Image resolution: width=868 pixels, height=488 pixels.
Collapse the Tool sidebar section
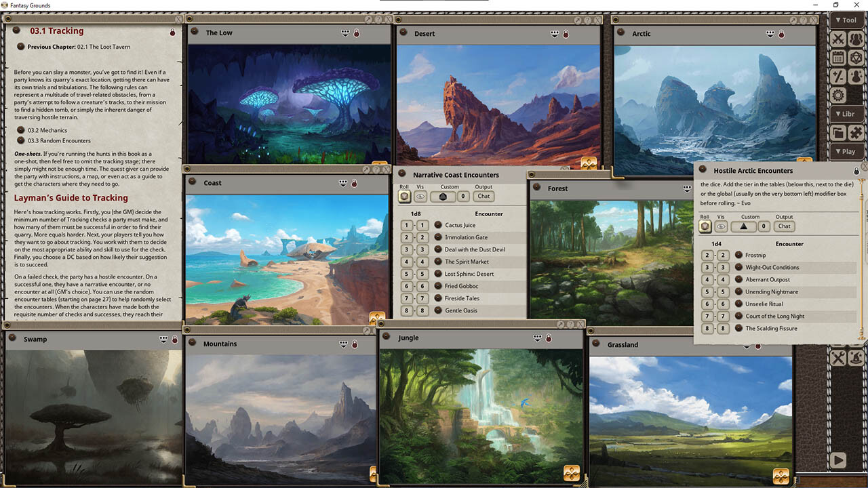pyautogui.click(x=847, y=20)
